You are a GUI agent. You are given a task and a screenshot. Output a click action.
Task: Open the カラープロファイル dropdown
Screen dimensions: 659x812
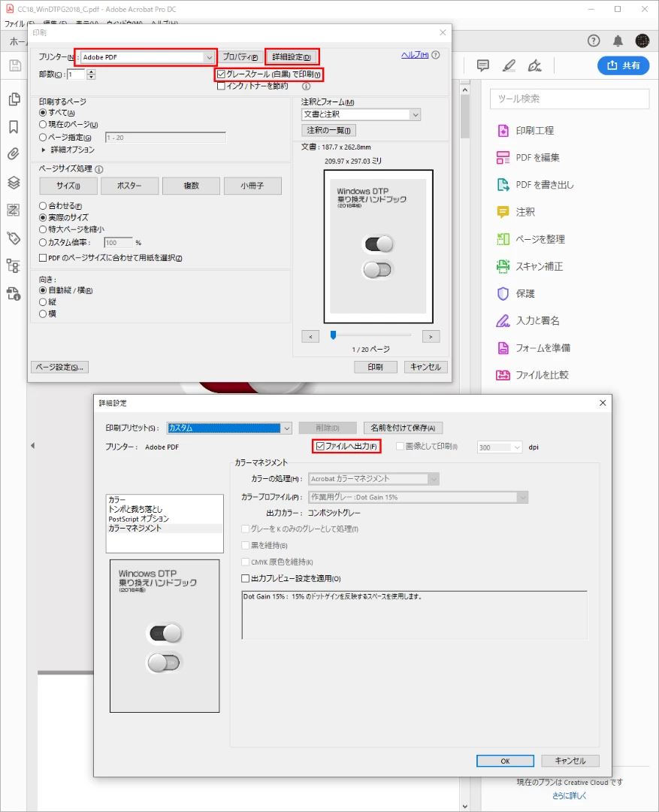point(419,497)
